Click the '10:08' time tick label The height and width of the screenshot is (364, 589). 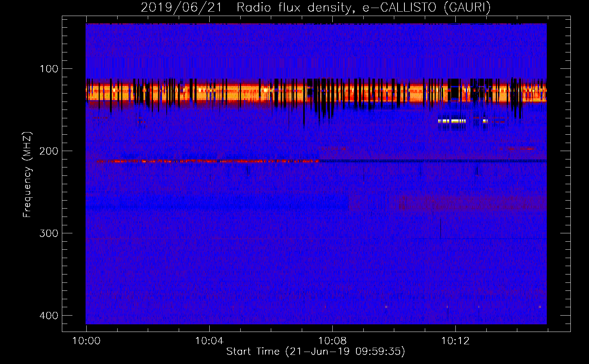332,341
